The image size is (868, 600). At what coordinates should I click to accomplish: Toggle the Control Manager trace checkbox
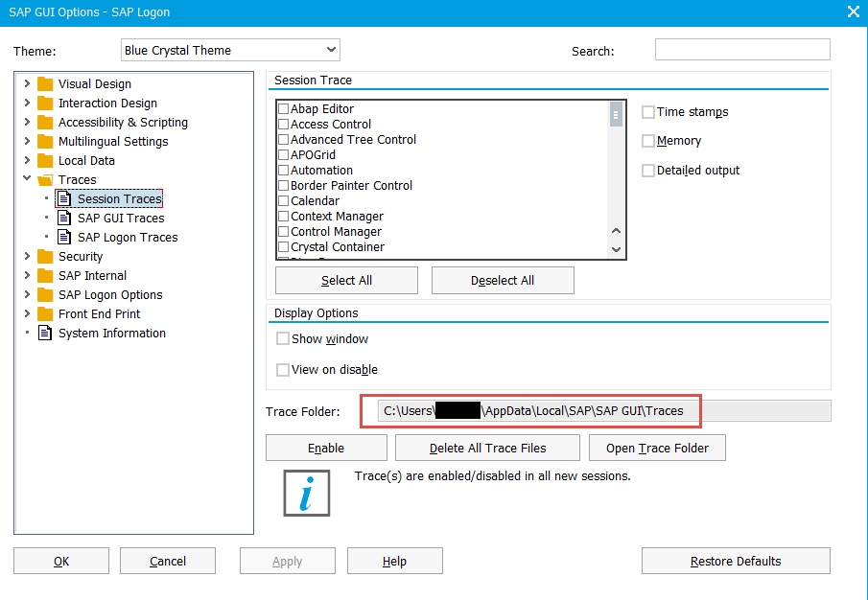[284, 232]
